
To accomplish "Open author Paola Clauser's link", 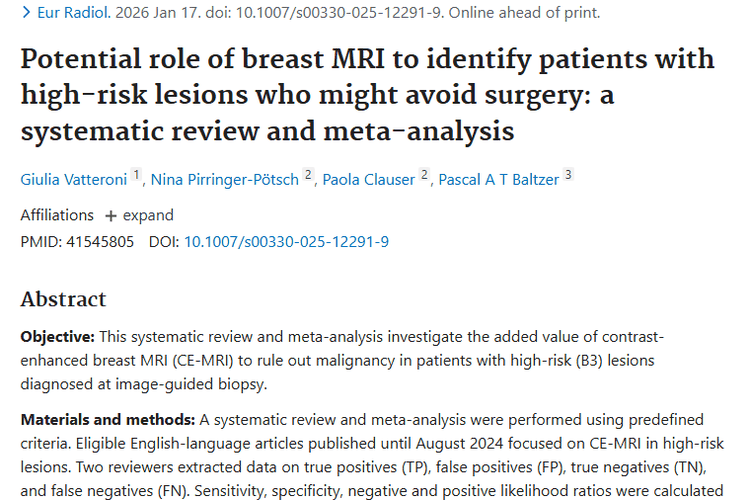I will tap(368, 179).
